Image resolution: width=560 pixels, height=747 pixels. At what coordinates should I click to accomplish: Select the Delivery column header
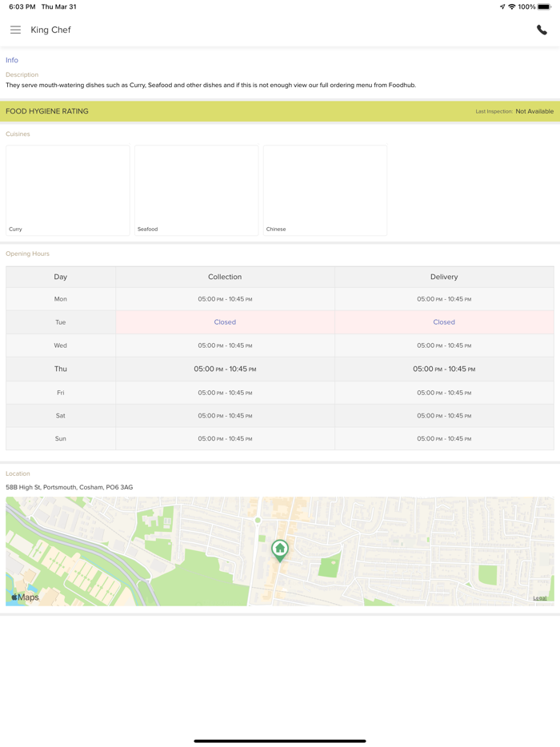point(444,277)
